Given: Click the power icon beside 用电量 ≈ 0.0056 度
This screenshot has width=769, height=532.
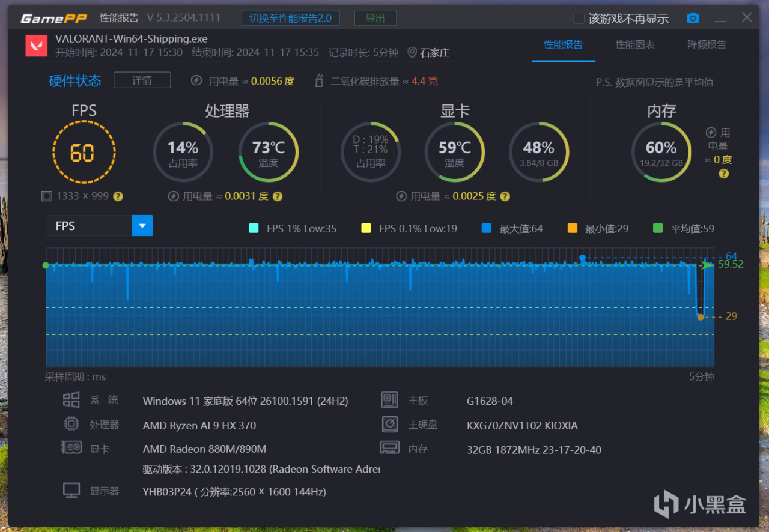Looking at the screenshot, I should tap(196, 80).
